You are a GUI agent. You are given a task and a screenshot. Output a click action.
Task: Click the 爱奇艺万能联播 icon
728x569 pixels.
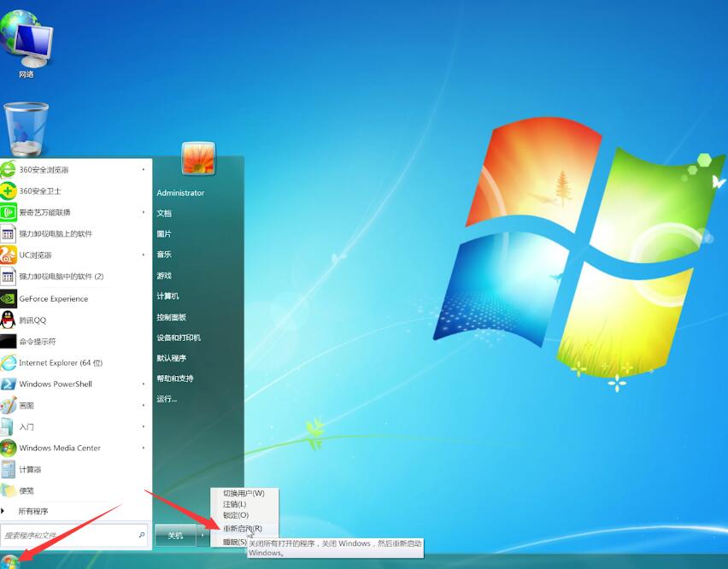click(8, 213)
